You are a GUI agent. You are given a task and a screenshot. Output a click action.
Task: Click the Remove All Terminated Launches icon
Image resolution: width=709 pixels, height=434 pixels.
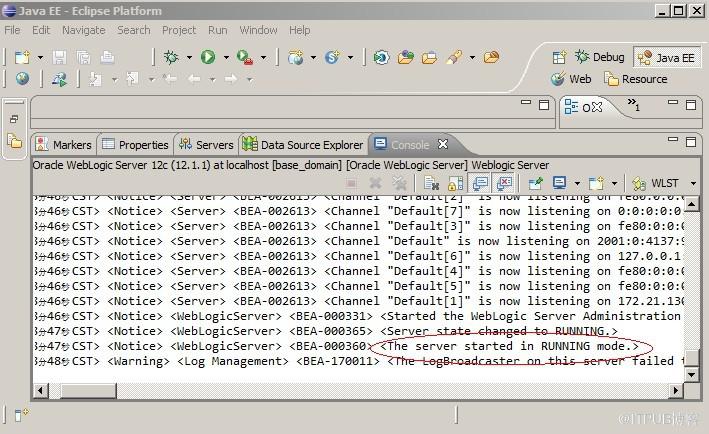pyautogui.click(x=399, y=183)
